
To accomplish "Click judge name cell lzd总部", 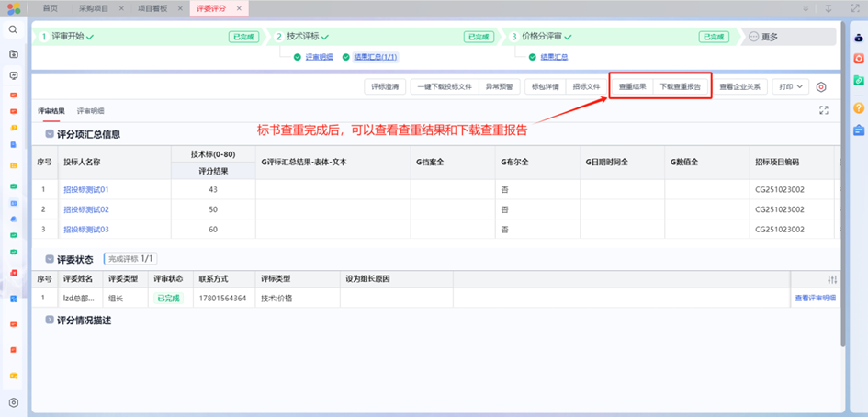I will [78, 298].
